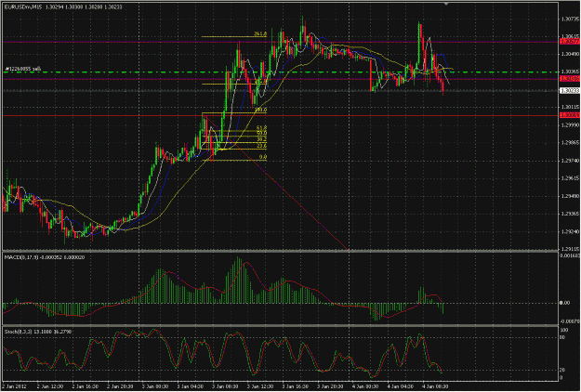This screenshot has width=581, height=392.
Task: Click the 2 Jan 16:30 time axis label
Action: 86,386
